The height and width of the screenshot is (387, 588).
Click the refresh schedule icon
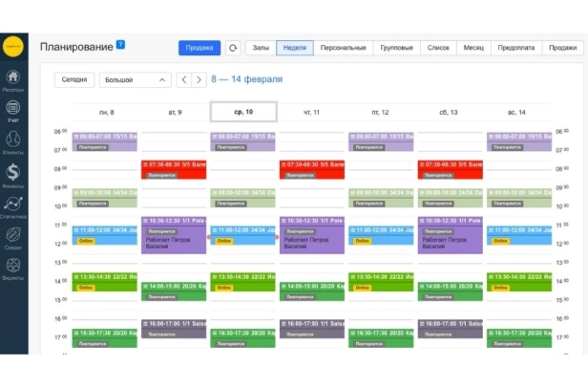tap(233, 48)
